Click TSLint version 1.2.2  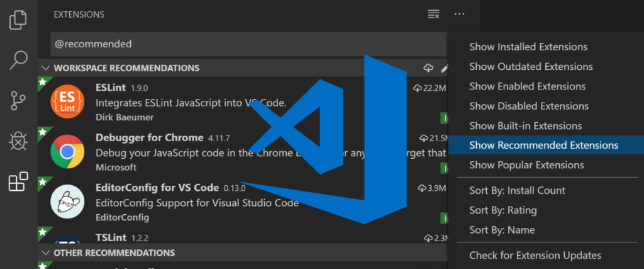coord(140,239)
